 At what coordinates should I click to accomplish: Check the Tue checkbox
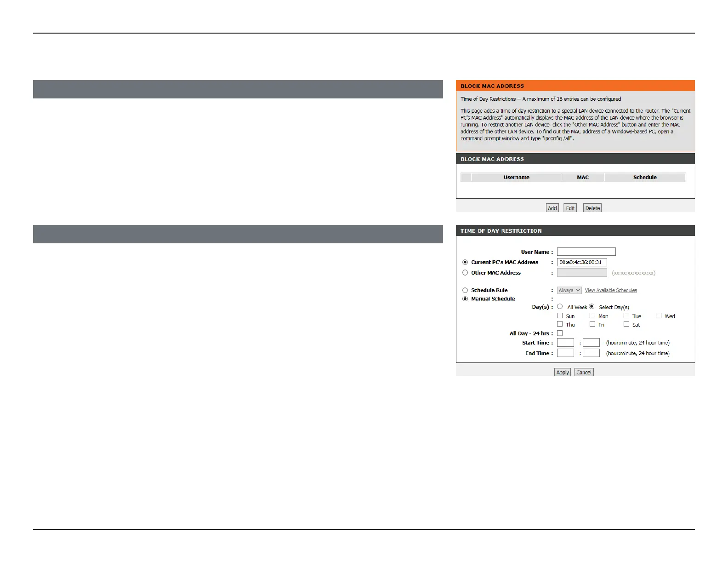pos(626,316)
